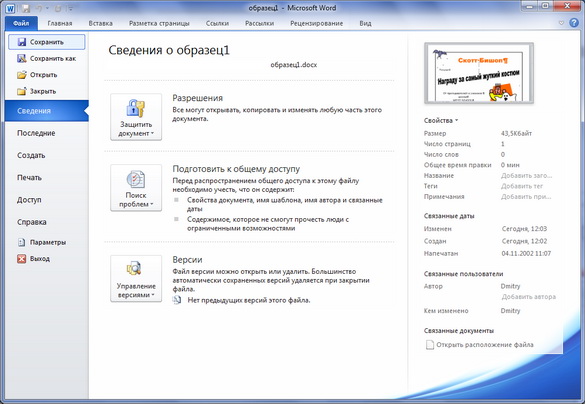Click the red Выход icon
585x404 pixels.
pyautogui.click(x=22, y=259)
